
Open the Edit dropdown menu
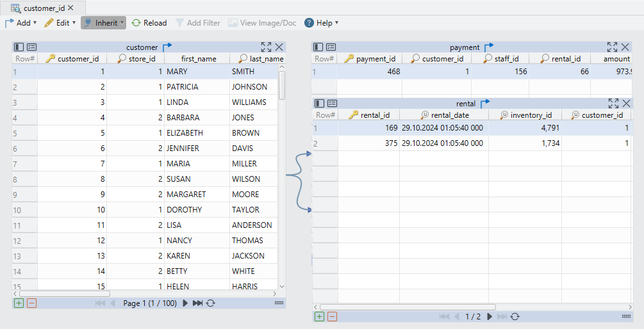pyautogui.click(x=60, y=23)
